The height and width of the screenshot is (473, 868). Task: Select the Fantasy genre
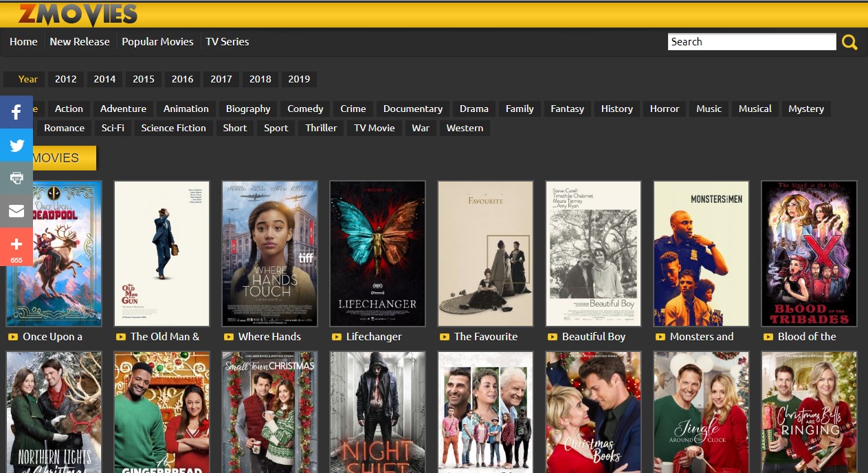pyautogui.click(x=568, y=109)
